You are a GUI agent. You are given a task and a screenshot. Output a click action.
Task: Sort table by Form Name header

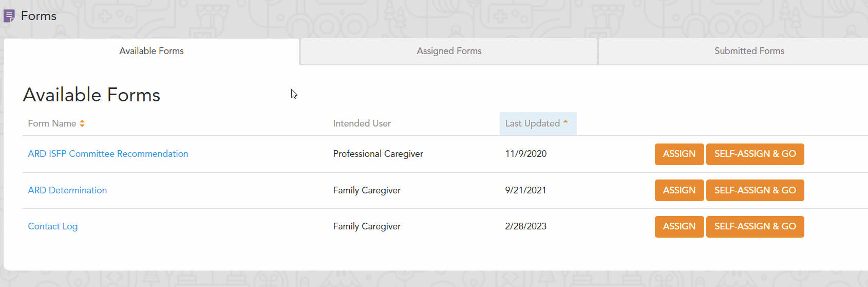coord(52,123)
